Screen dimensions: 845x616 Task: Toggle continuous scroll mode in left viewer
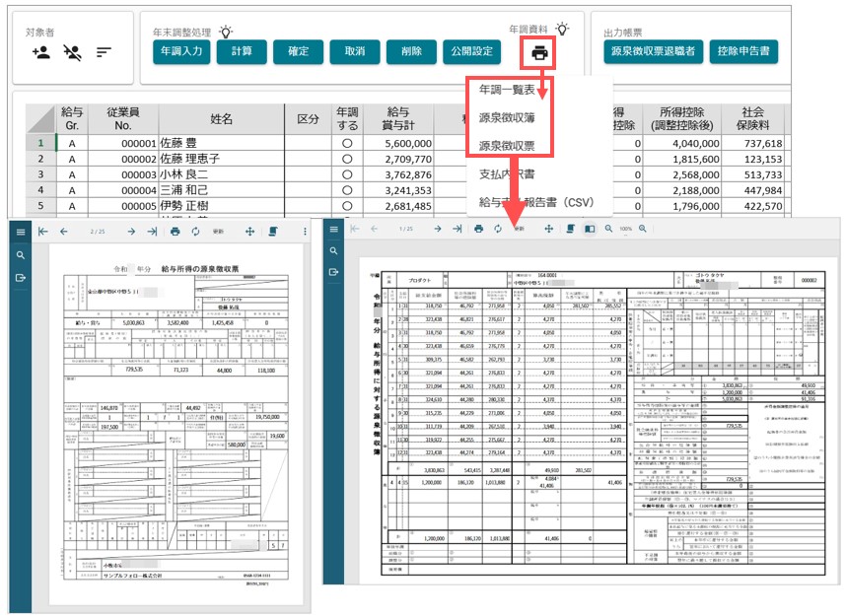pyautogui.click(x=273, y=232)
